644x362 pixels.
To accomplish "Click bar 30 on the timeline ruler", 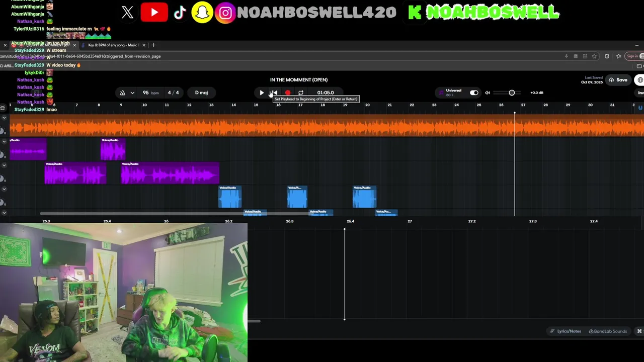I will pos(590,105).
